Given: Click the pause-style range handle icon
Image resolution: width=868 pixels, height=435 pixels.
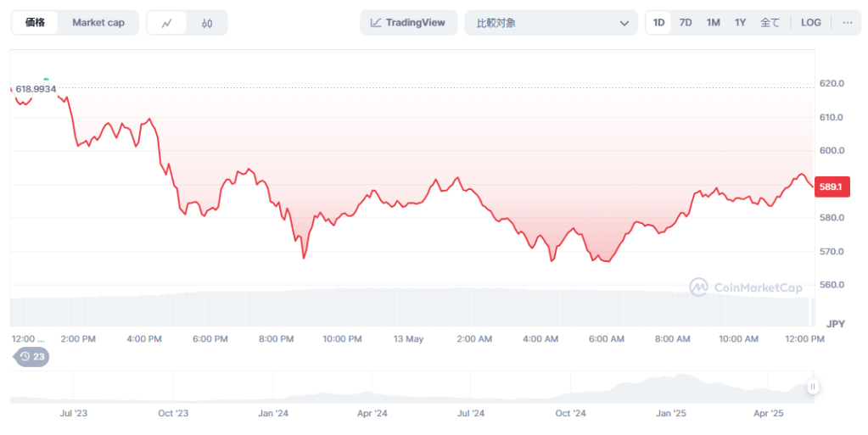Looking at the screenshot, I should click(813, 387).
